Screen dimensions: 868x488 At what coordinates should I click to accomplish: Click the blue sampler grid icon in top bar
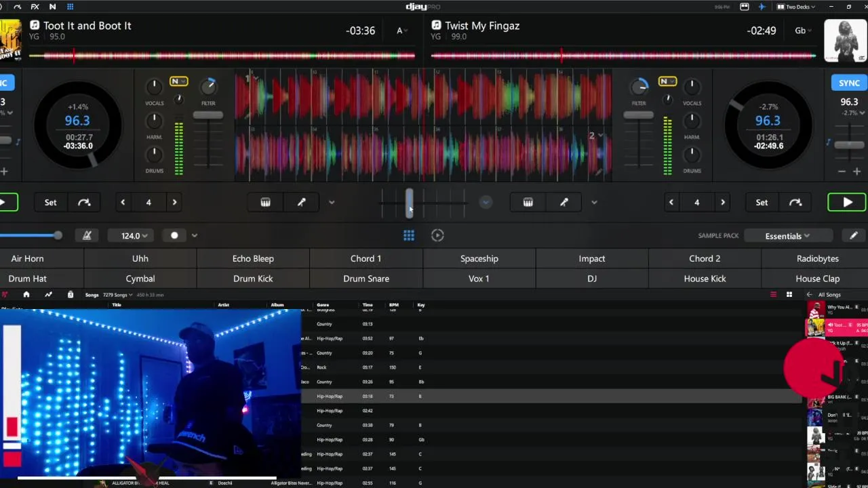[70, 7]
